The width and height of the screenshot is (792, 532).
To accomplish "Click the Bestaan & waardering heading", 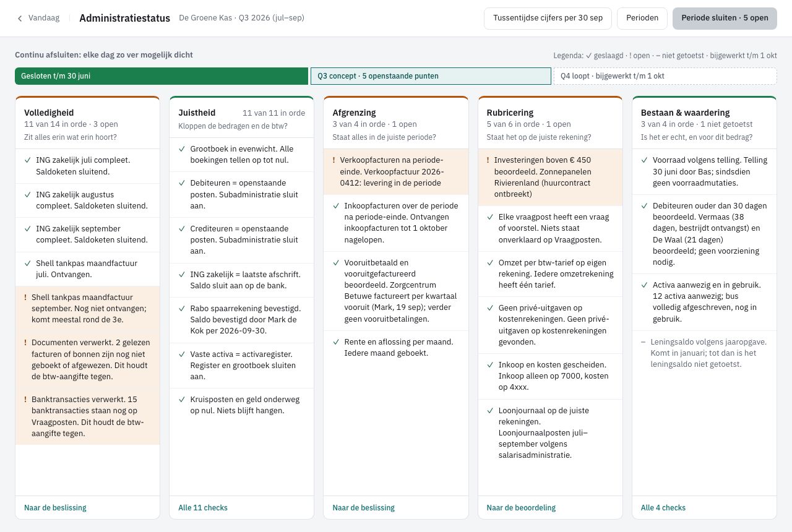I will point(686,113).
